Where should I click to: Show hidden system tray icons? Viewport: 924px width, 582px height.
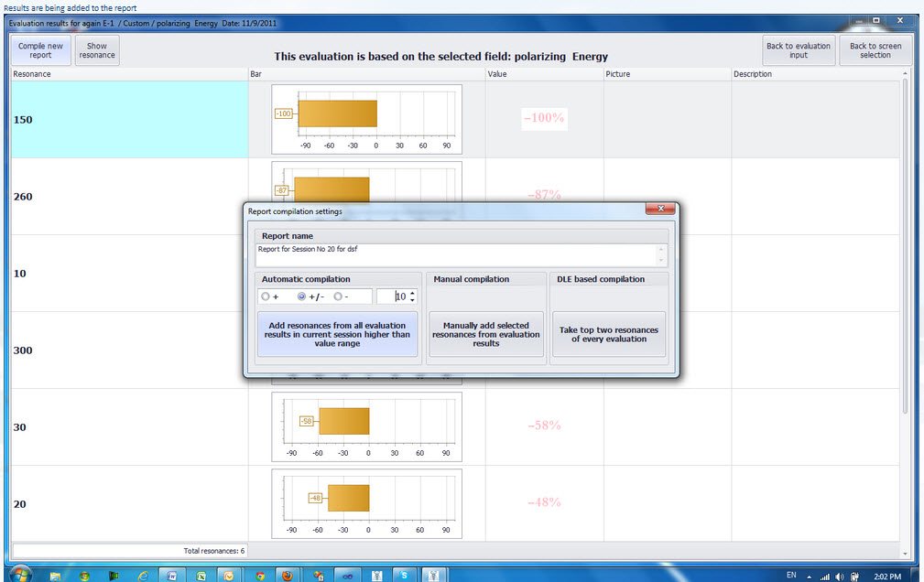[x=811, y=576]
